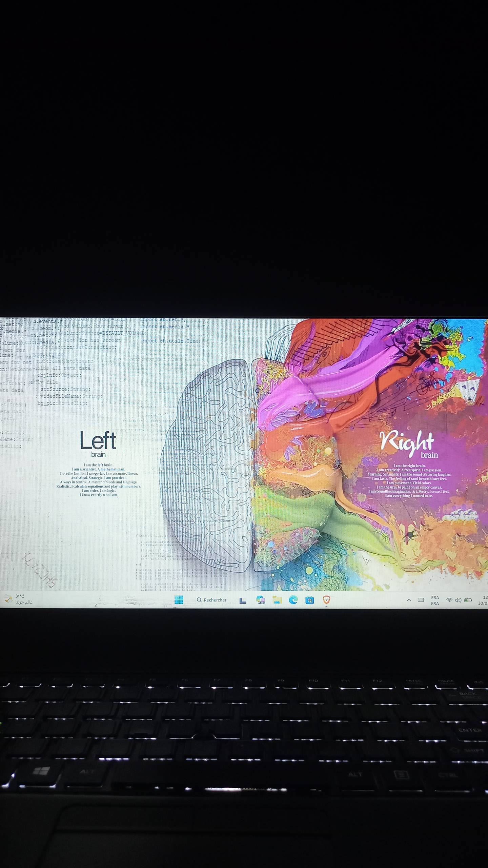Check the battery status icon
Viewport: 488px width, 868px height.
(x=468, y=600)
